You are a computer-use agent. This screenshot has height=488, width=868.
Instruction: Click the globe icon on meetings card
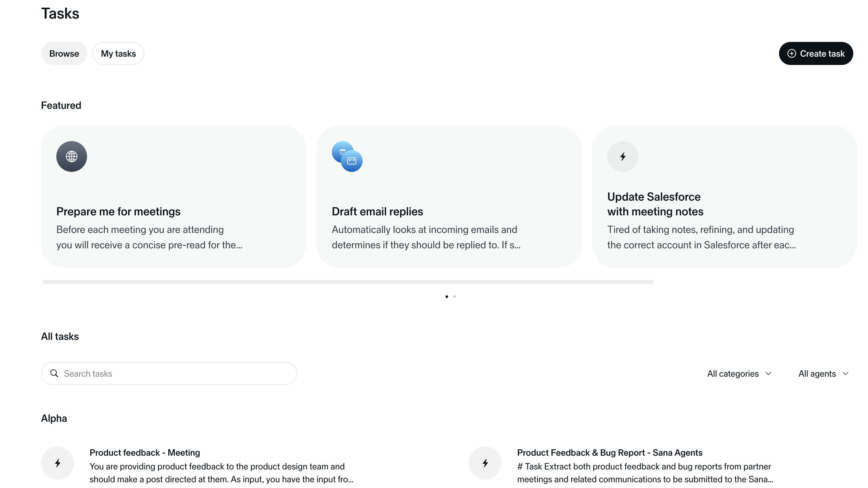point(71,156)
